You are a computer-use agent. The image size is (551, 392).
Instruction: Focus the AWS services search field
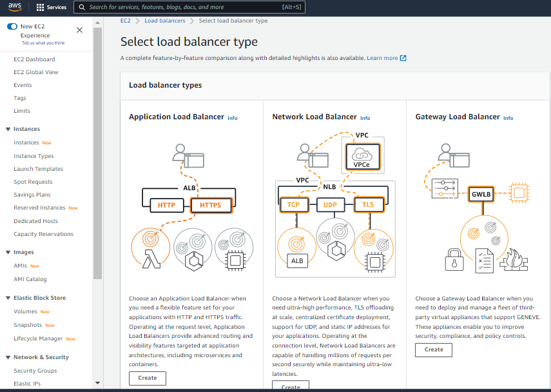(189, 7)
